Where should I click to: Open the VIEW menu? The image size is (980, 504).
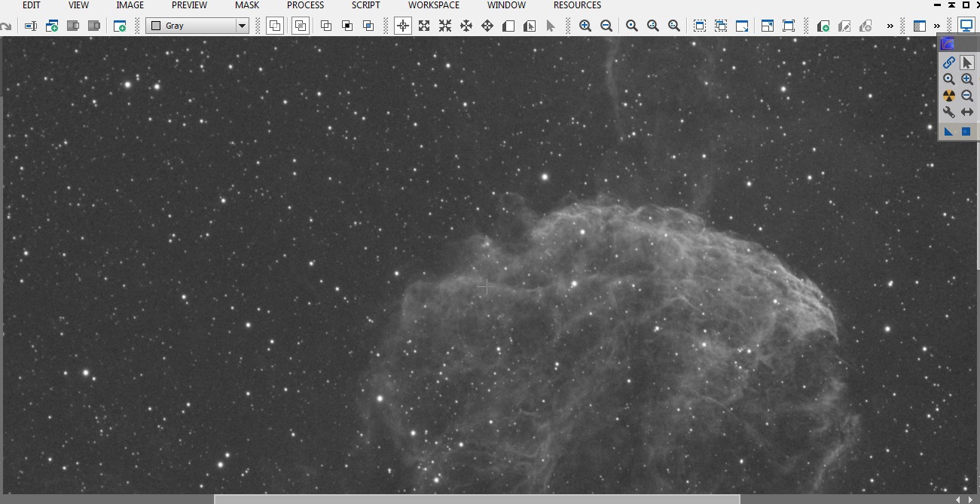tap(78, 5)
